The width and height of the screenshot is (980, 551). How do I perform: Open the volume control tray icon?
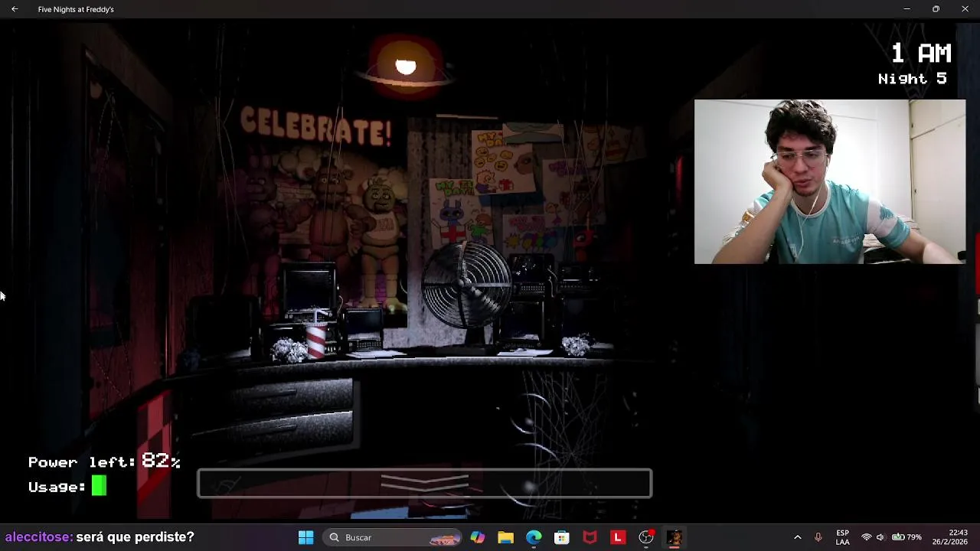(x=880, y=537)
